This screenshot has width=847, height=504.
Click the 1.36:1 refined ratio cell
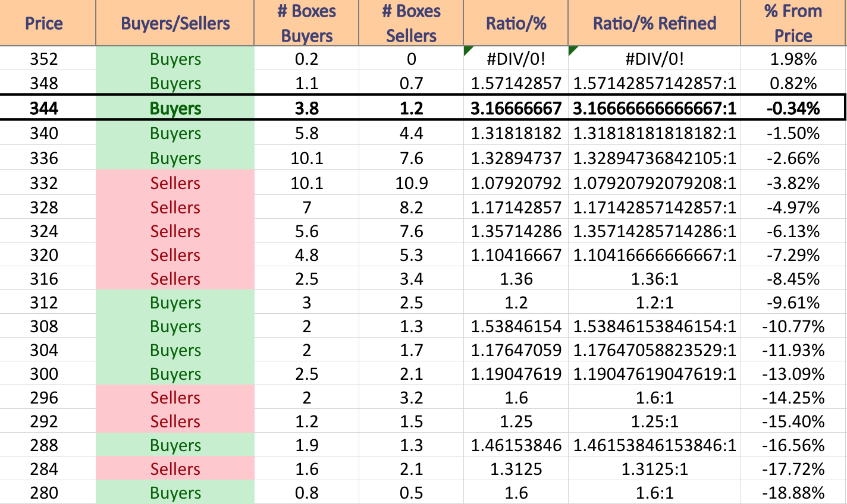(654, 279)
